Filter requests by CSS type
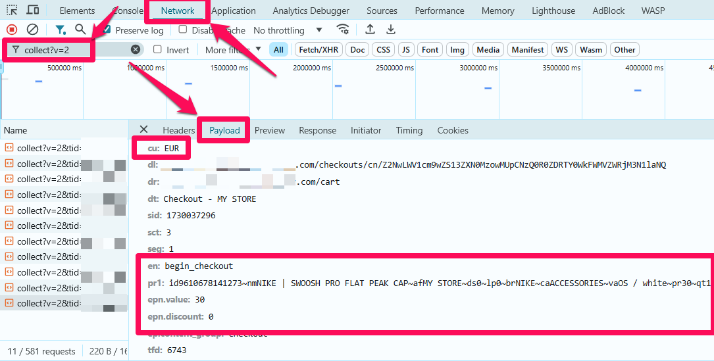The width and height of the screenshot is (714, 361). click(383, 50)
